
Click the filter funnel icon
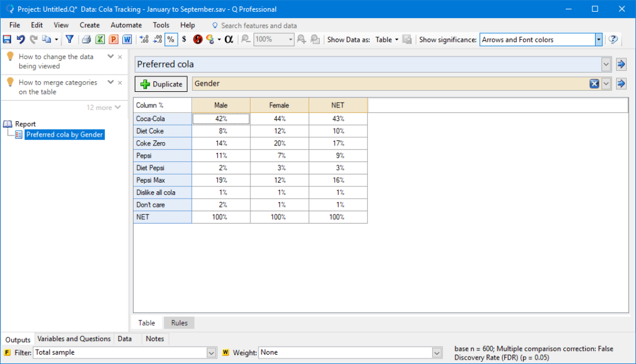70,39
